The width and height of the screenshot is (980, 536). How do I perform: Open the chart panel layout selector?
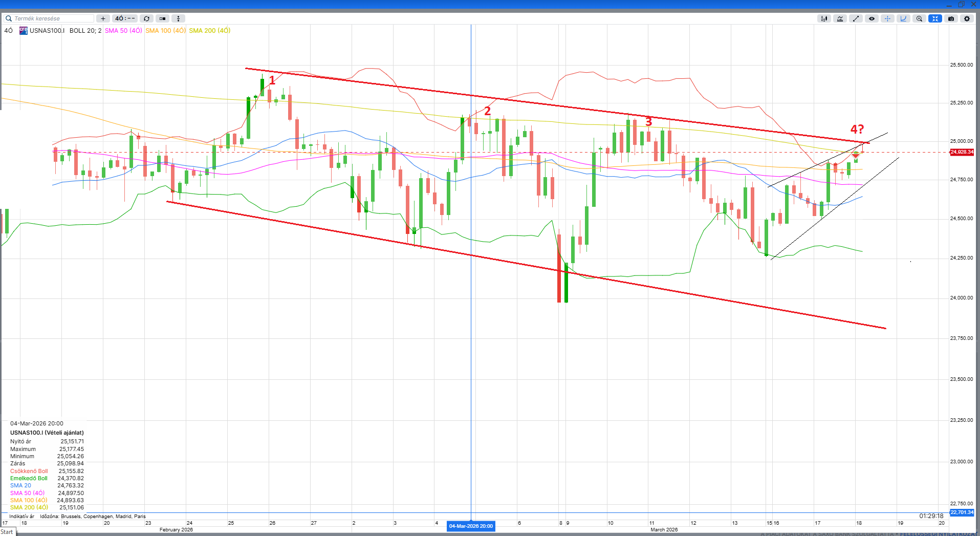162,18
